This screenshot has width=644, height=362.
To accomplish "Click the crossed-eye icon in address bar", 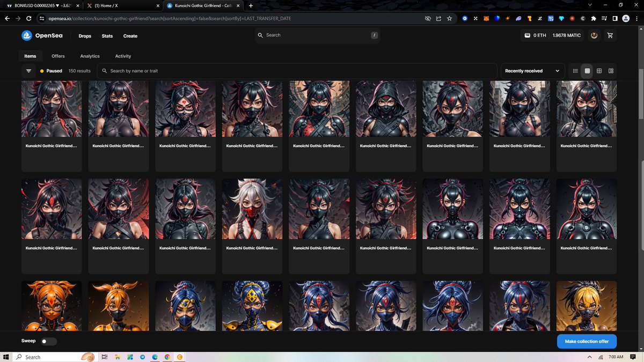I will click(x=428, y=18).
